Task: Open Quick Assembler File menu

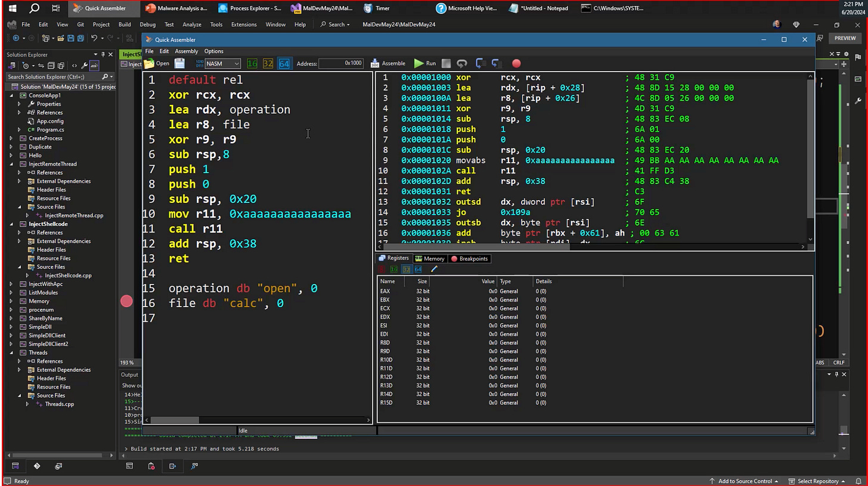Action: tap(149, 51)
